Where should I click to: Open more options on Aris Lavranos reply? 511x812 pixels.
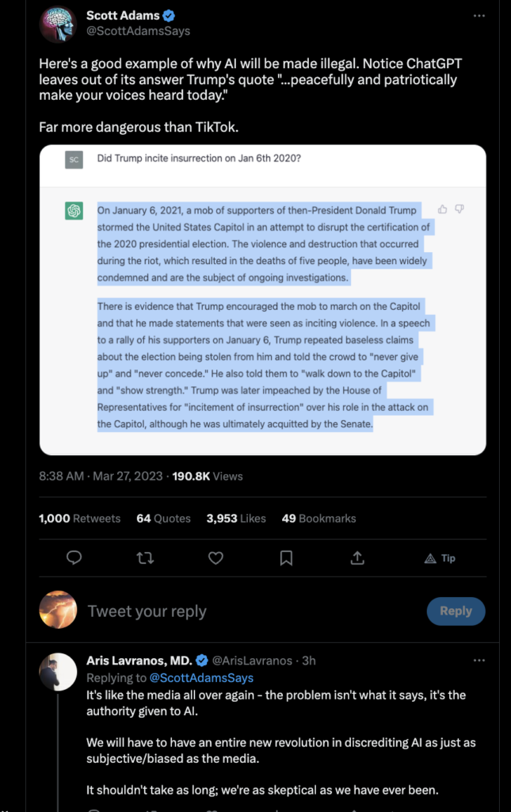tap(479, 661)
